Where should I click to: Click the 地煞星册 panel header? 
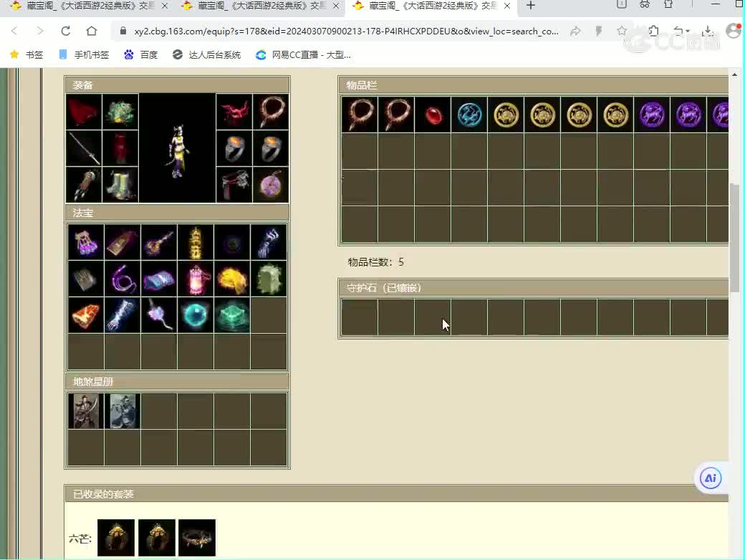[177, 382]
